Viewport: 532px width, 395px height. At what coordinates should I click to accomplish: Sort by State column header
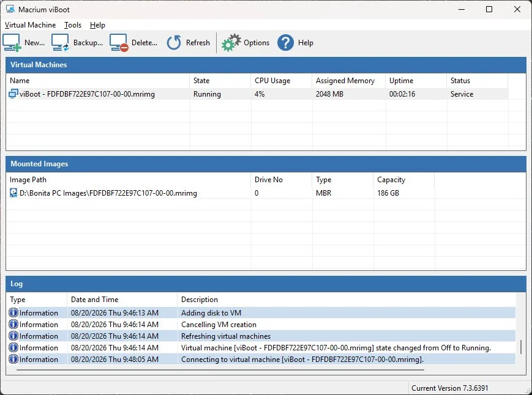[x=220, y=81]
